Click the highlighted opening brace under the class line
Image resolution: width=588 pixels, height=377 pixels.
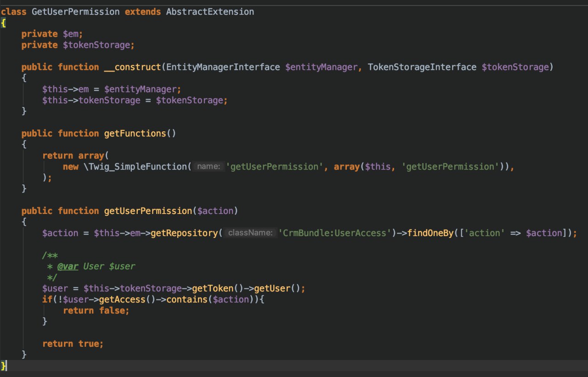4,23
